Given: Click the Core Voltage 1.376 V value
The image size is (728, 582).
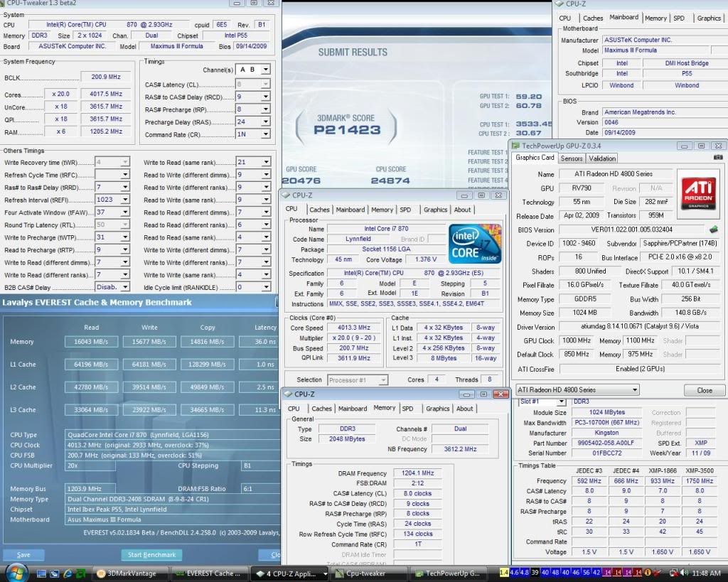Looking at the screenshot, I should [x=425, y=259].
